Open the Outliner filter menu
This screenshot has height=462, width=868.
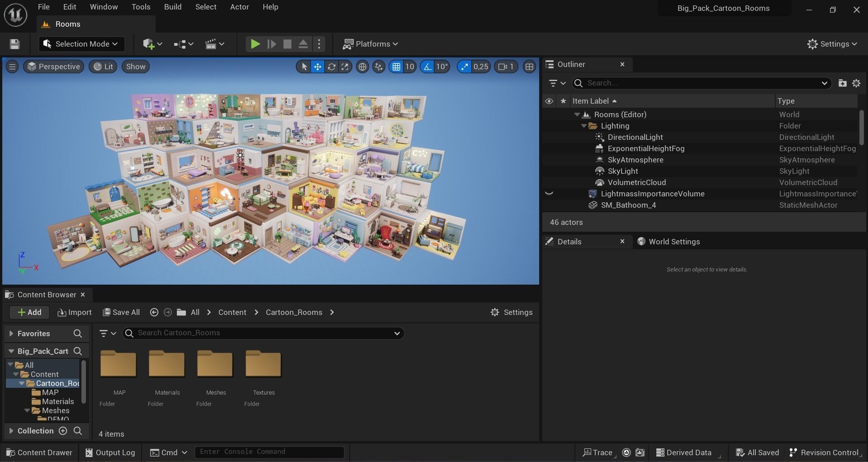coord(557,83)
